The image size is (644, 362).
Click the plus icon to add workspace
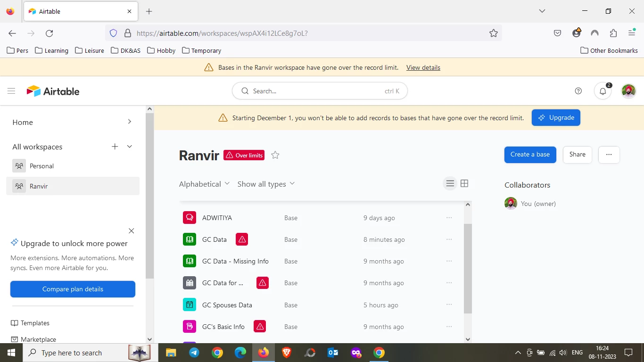point(115,147)
